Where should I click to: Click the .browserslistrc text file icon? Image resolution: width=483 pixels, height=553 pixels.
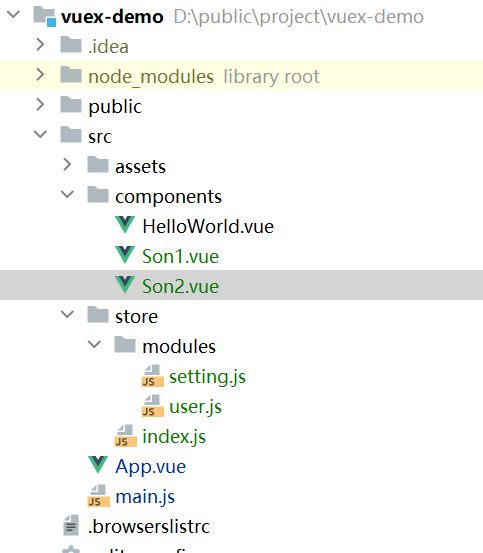(71, 525)
